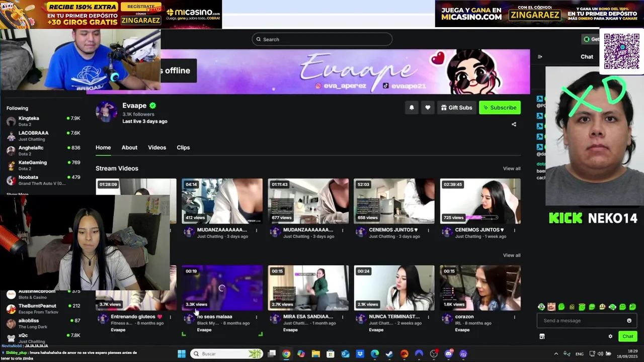Open options for the 01:11:43 MUDANZAAAA video
The height and width of the screenshot is (362, 644).
tap(343, 230)
